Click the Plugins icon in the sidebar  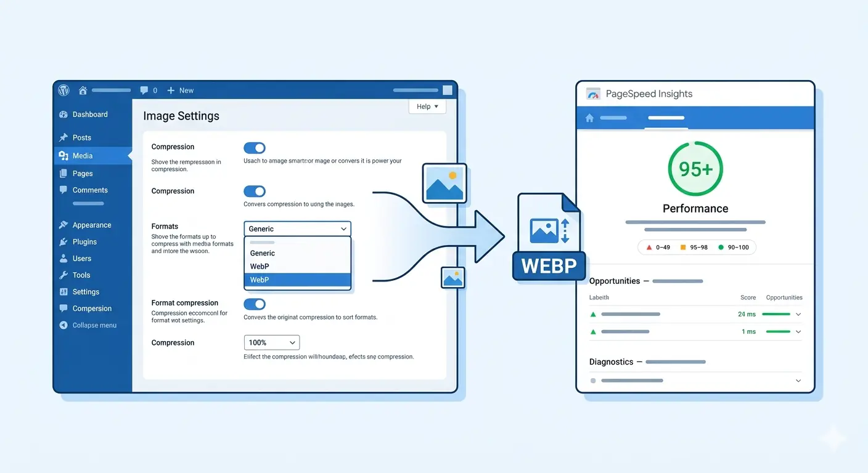(x=63, y=242)
